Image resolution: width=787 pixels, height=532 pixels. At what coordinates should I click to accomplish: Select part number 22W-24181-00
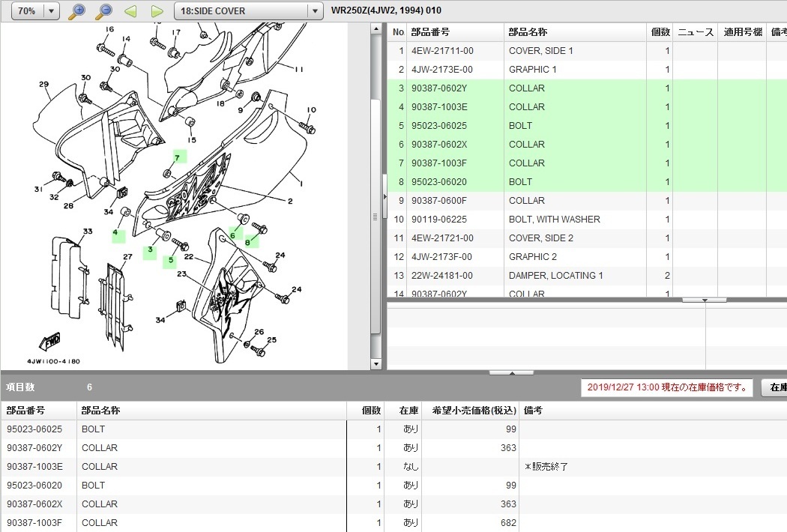coord(441,276)
